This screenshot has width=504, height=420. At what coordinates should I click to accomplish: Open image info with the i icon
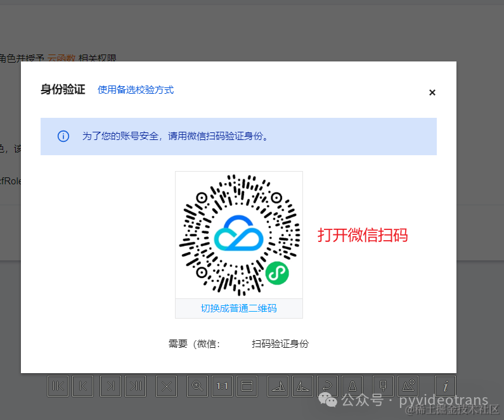(445, 386)
